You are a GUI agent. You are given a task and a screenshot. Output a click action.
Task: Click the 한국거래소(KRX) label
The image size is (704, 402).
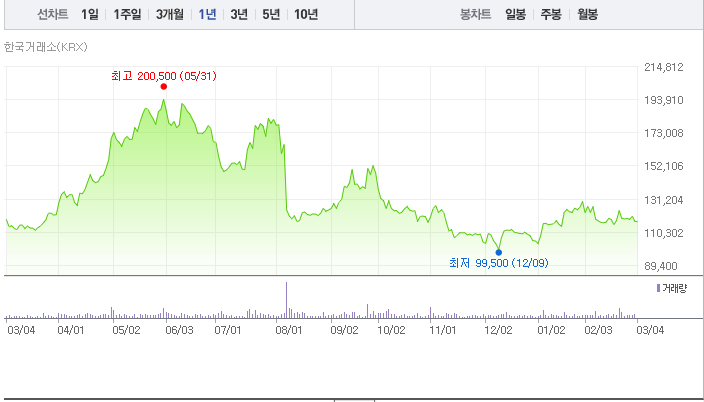(x=45, y=47)
